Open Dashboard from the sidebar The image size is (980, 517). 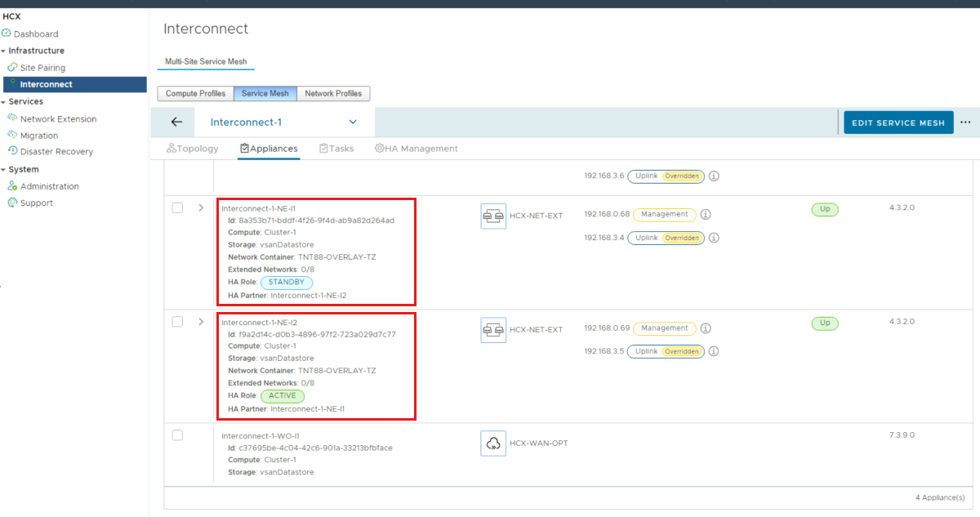(36, 33)
